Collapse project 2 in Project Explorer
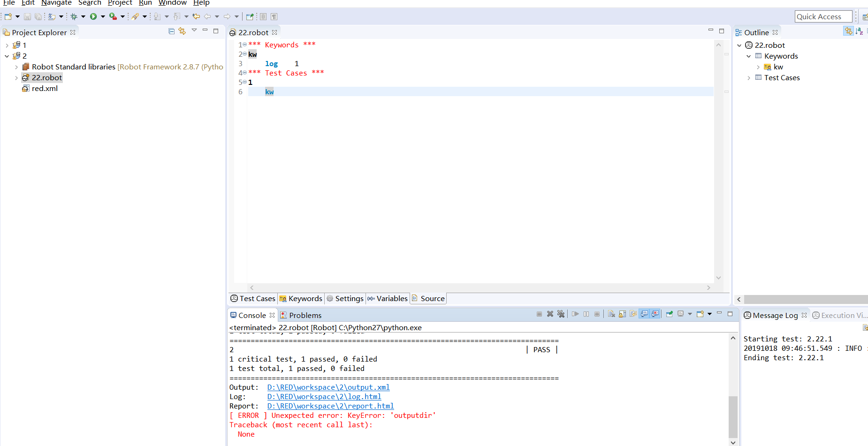 tap(7, 55)
